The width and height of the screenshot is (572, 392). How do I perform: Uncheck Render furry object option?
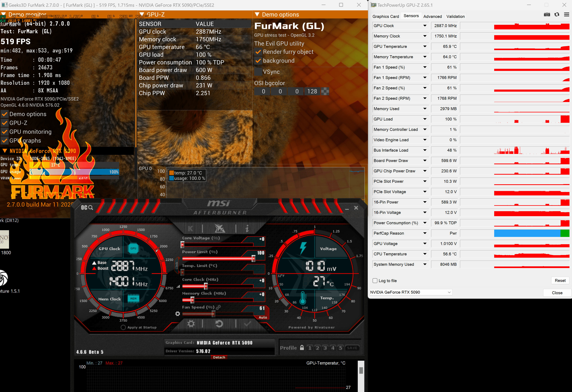click(258, 52)
